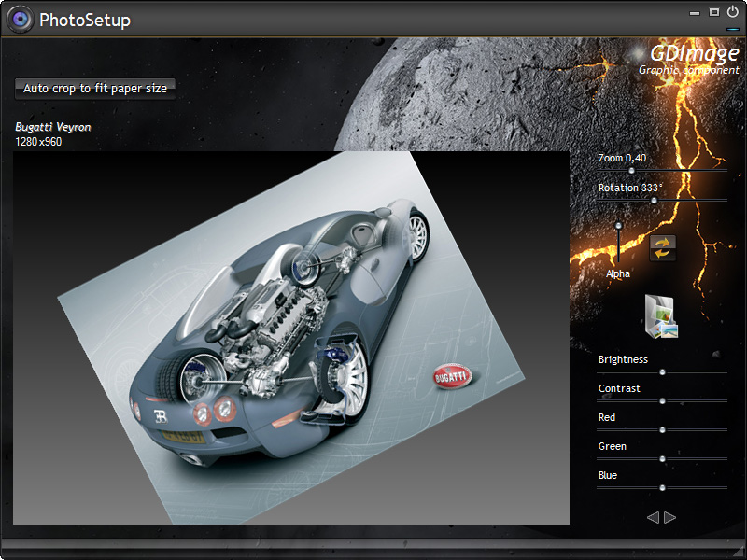Click the rotate/flip orange arrows icon
This screenshot has height=560, width=747.
tap(662, 247)
